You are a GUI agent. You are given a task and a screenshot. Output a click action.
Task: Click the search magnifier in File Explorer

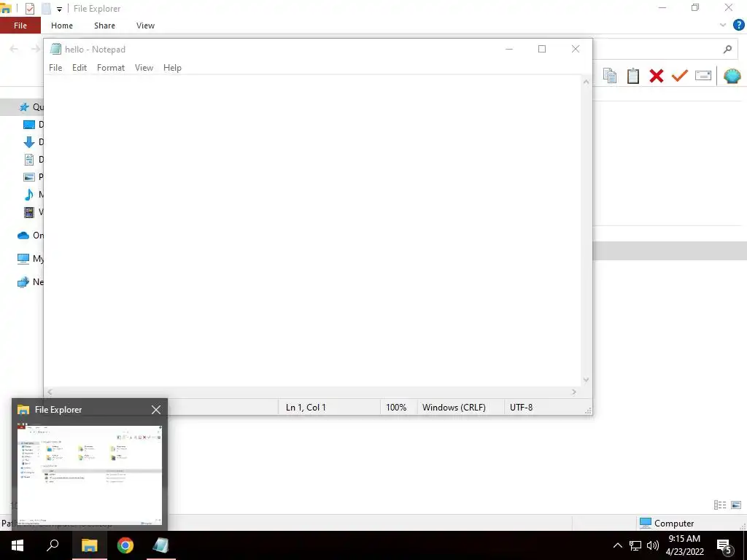pyautogui.click(x=727, y=49)
